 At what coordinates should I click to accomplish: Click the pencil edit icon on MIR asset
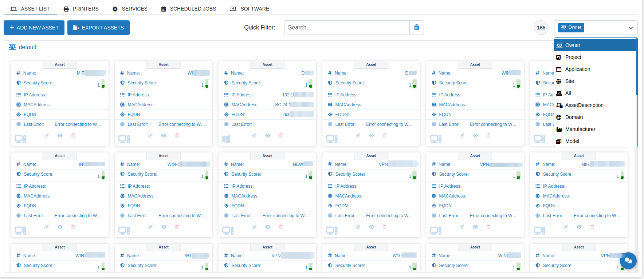[47, 135]
